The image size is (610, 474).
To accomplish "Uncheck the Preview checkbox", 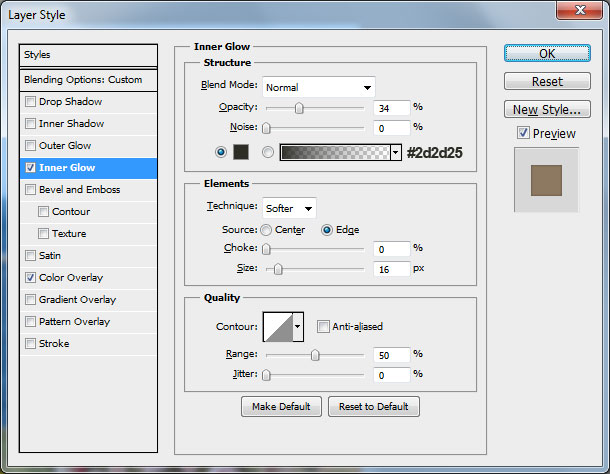I will [523, 133].
